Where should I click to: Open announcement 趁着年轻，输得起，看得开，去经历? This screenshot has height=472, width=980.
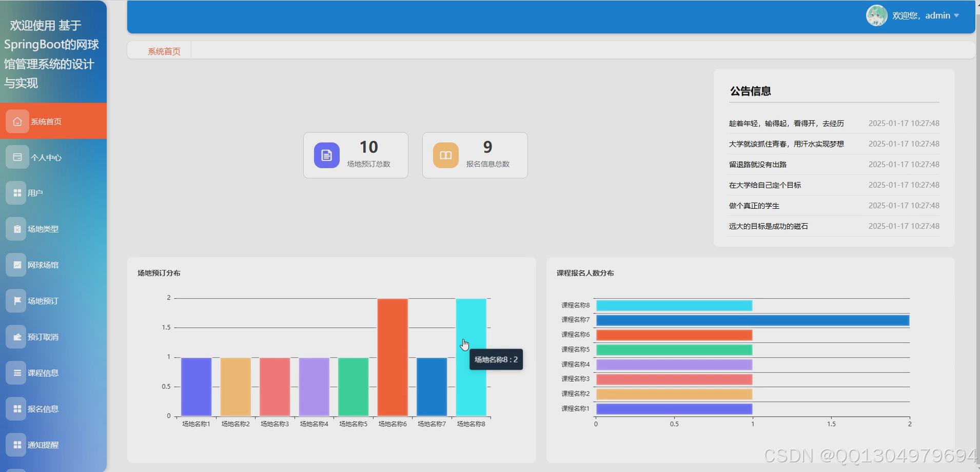point(786,123)
